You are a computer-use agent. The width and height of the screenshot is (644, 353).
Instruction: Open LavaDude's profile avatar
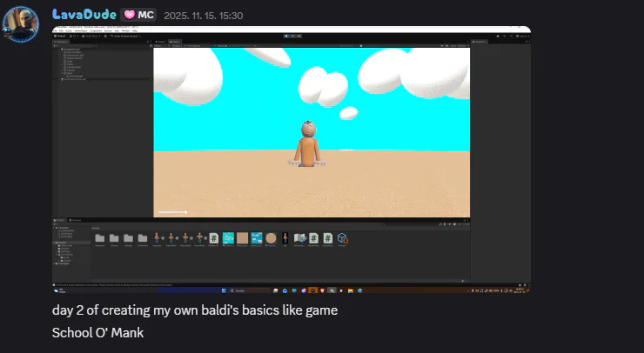(21, 23)
